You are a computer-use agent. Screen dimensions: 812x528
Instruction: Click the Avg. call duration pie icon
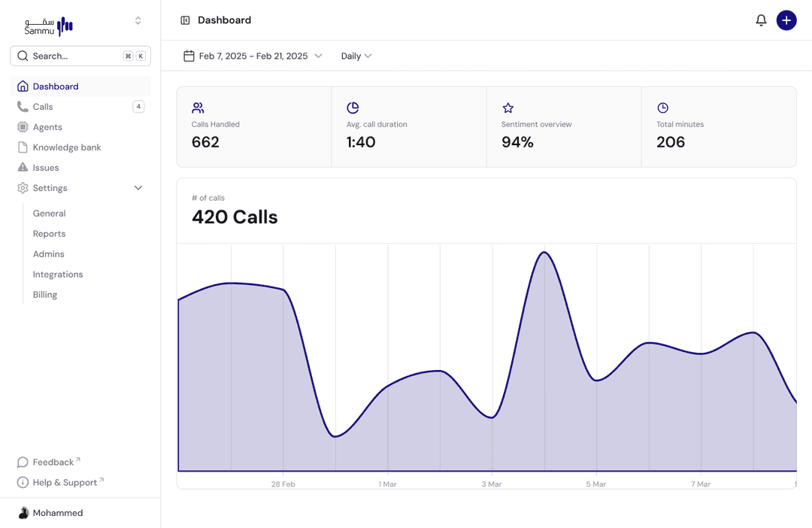[x=353, y=108]
